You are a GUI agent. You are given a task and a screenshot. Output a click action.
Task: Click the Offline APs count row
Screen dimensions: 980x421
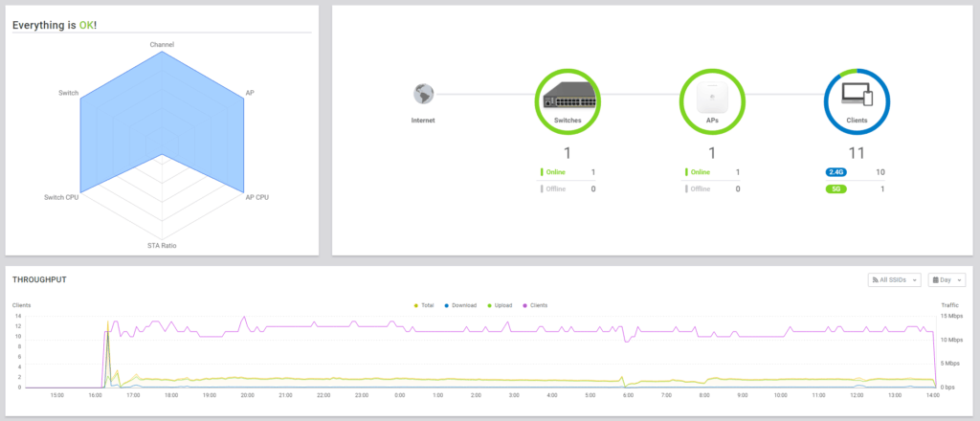point(712,189)
